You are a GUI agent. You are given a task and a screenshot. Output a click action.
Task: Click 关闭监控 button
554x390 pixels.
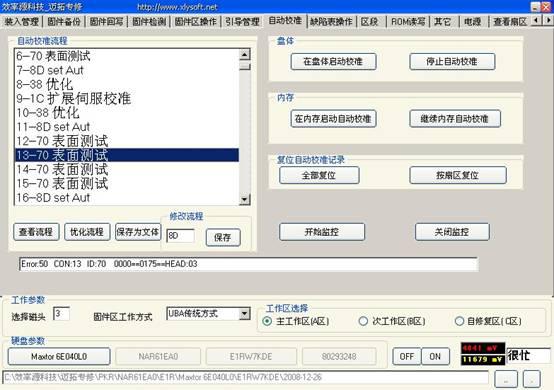[x=452, y=232]
